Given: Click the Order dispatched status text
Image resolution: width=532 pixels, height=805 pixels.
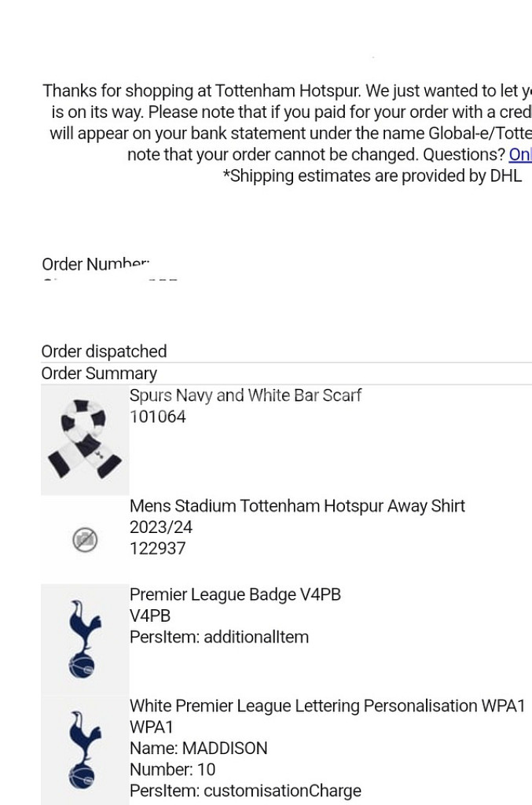Looking at the screenshot, I should [x=104, y=351].
